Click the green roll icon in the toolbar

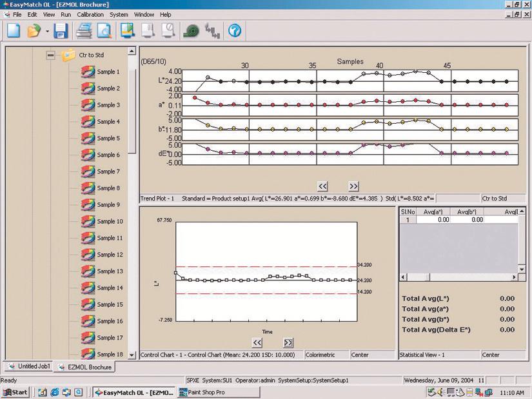click(x=190, y=30)
